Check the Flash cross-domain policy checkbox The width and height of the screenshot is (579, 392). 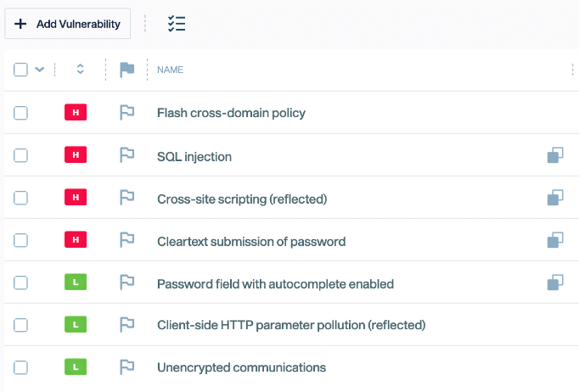[21, 113]
